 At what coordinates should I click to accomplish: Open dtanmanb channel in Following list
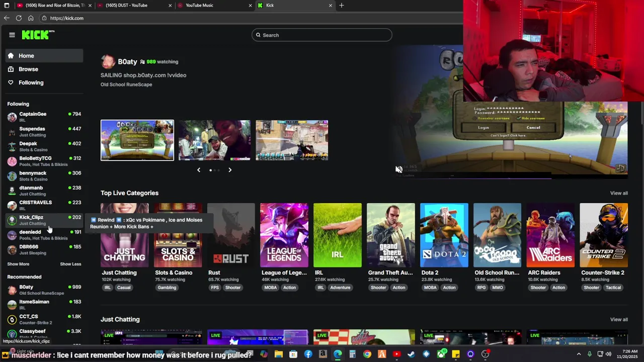pos(44,191)
